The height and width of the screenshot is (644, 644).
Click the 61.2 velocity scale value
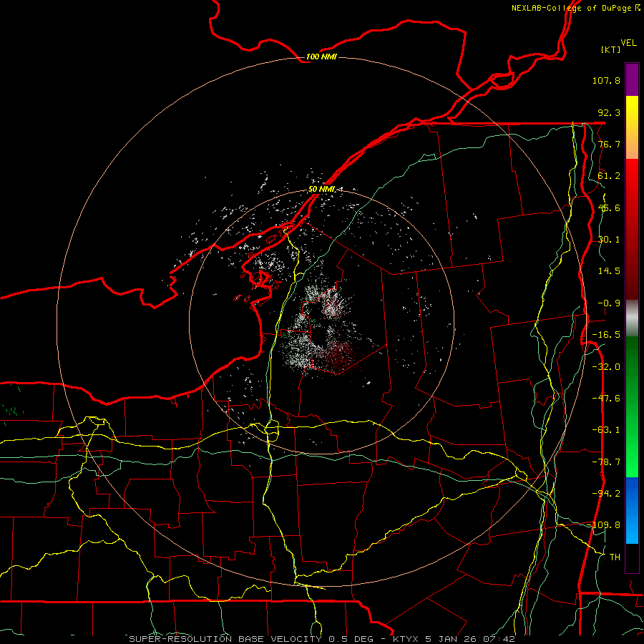pos(609,176)
